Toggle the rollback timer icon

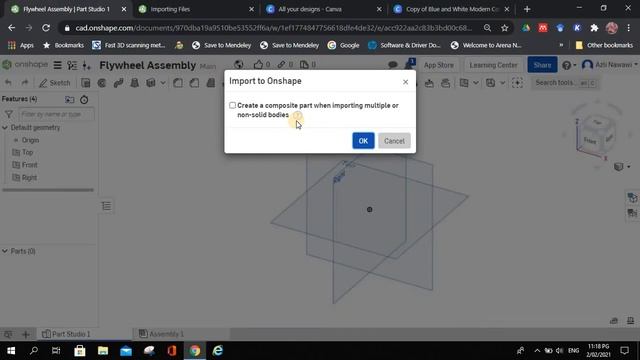84,100
